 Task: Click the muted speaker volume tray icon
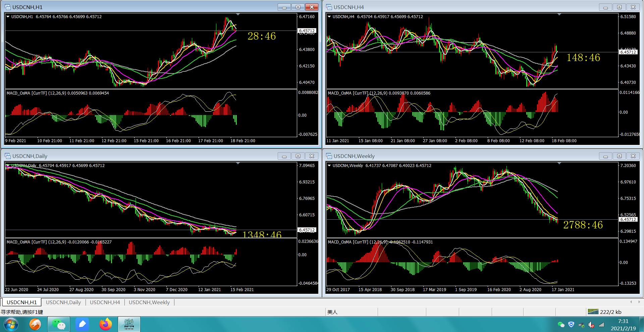591,325
